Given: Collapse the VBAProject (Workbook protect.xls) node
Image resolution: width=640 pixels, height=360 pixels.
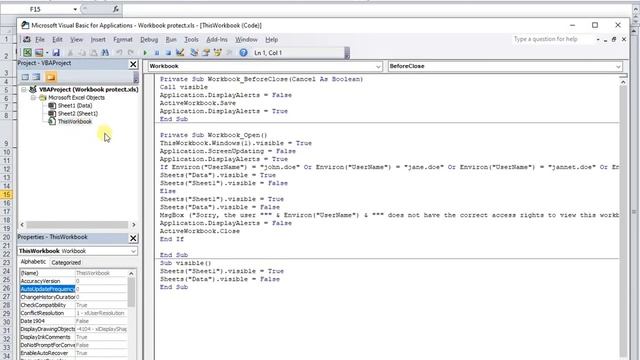Looking at the screenshot, I should [x=24, y=89].
